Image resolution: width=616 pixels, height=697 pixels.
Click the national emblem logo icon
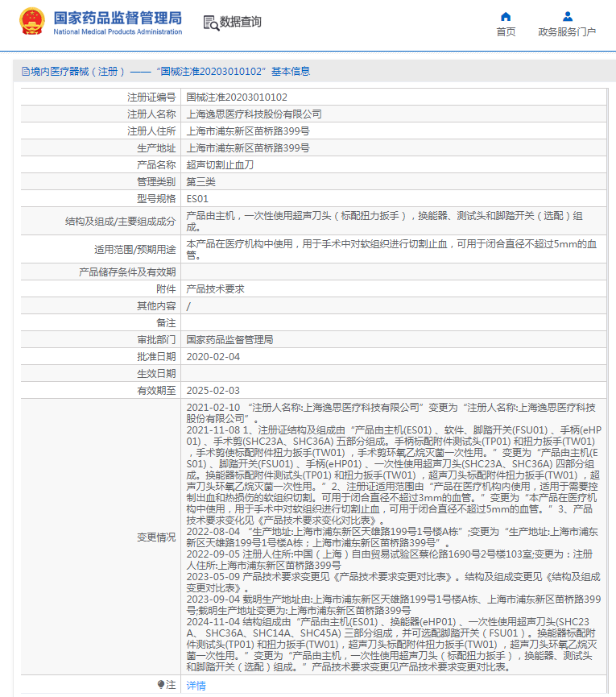click(32, 21)
